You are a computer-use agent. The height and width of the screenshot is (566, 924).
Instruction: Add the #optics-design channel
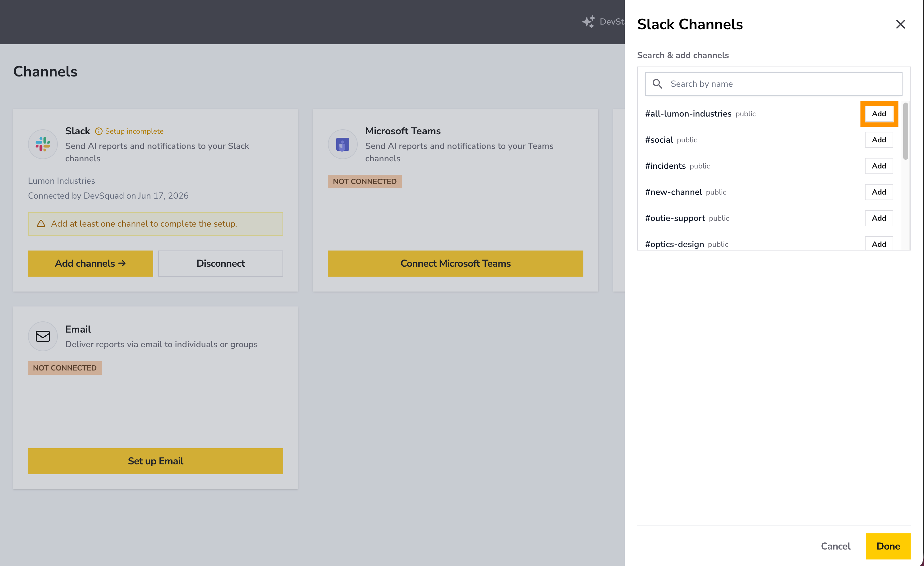pyautogui.click(x=879, y=244)
